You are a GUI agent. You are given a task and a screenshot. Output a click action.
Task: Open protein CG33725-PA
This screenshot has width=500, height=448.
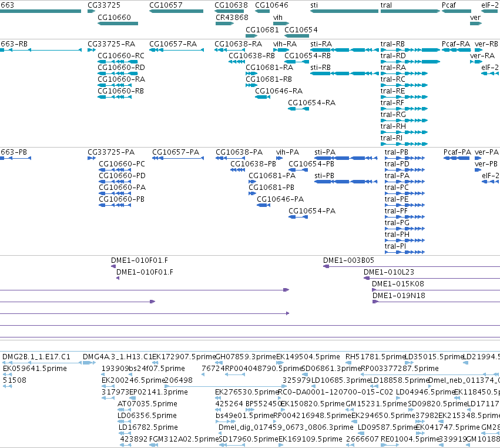pos(111,152)
